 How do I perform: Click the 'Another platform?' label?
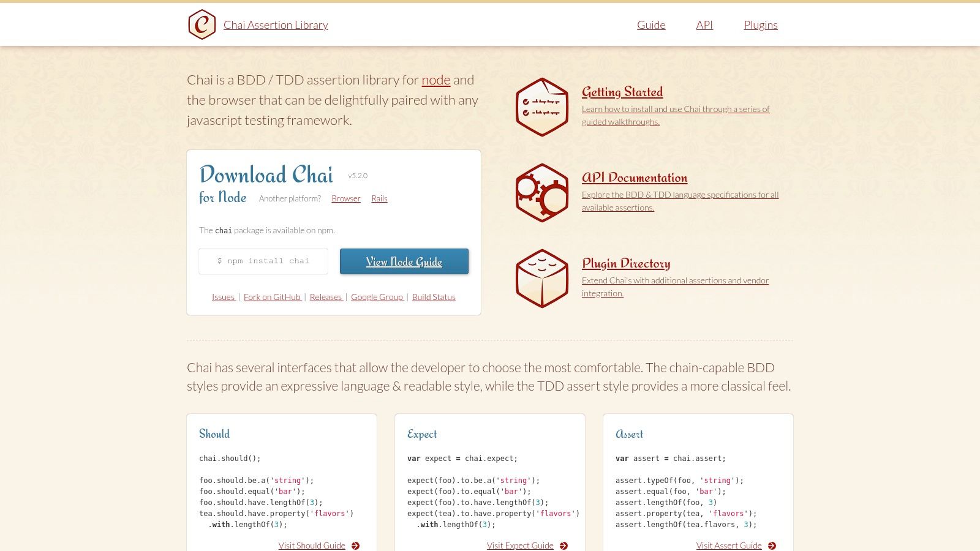coord(290,198)
